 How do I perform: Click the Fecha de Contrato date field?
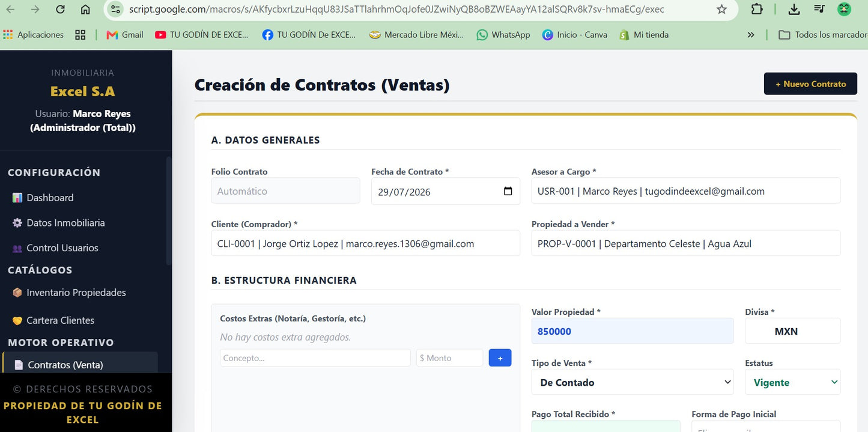[445, 191]
